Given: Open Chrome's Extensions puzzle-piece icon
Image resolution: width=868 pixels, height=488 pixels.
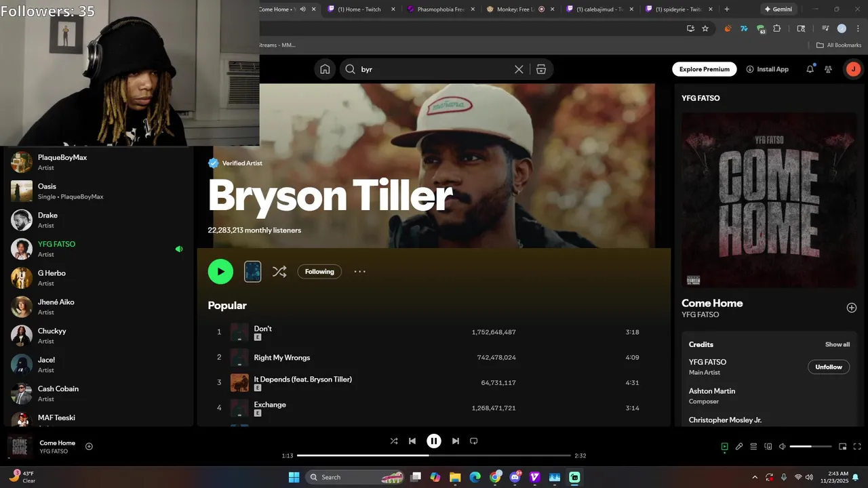Looking at the screenshot, I should (777, 28).
